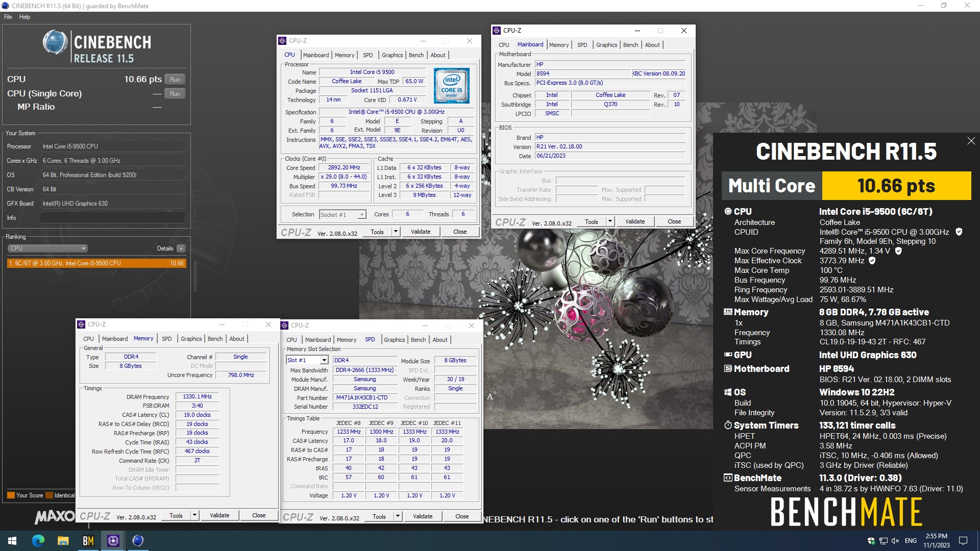Select the ranking entry scoring 10.66
980x551 pixels.
[96, 263]
